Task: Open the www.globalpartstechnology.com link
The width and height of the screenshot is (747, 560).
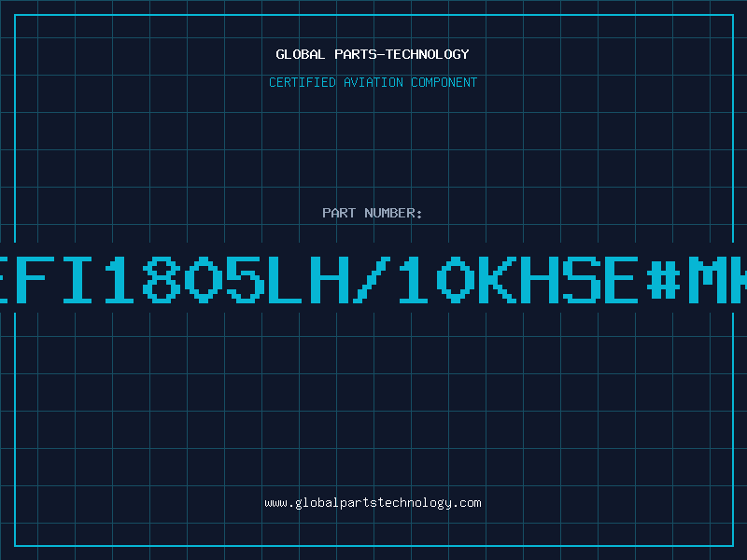Action: 373,503
